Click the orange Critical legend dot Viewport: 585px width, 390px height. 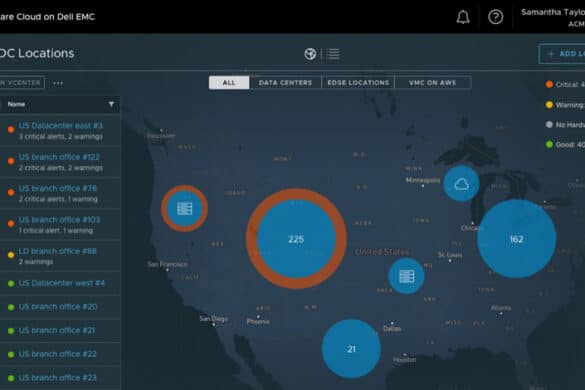click(x=549, y=84)
